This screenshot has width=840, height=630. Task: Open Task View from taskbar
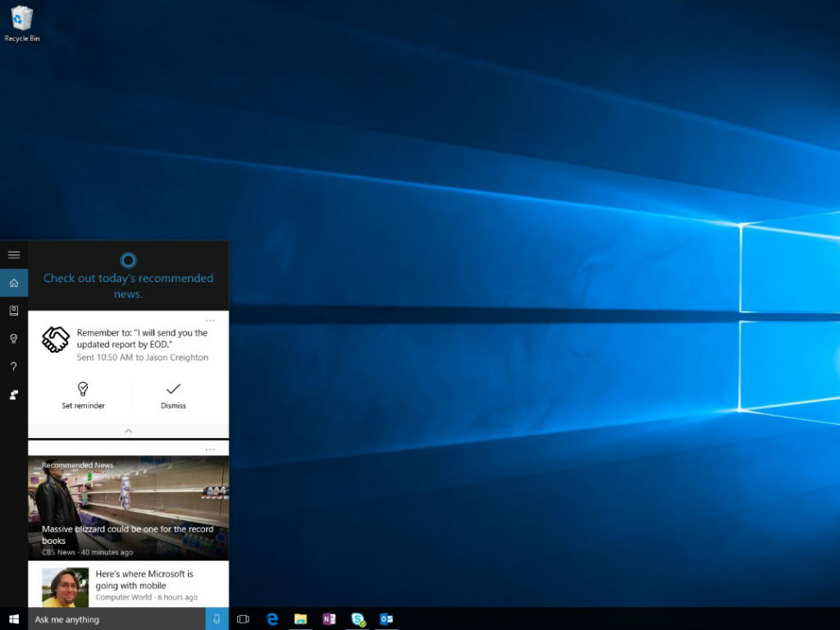point(243,619)
